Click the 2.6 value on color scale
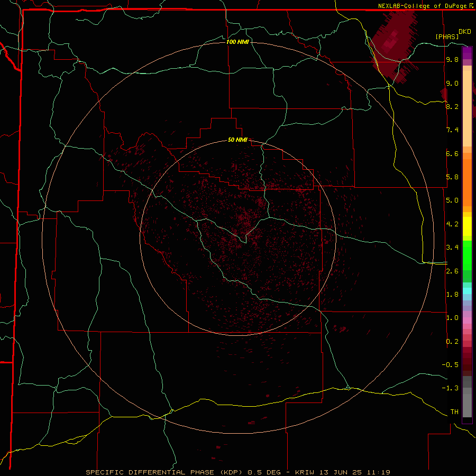Screen dimensions: 476x476 [452, 271]
